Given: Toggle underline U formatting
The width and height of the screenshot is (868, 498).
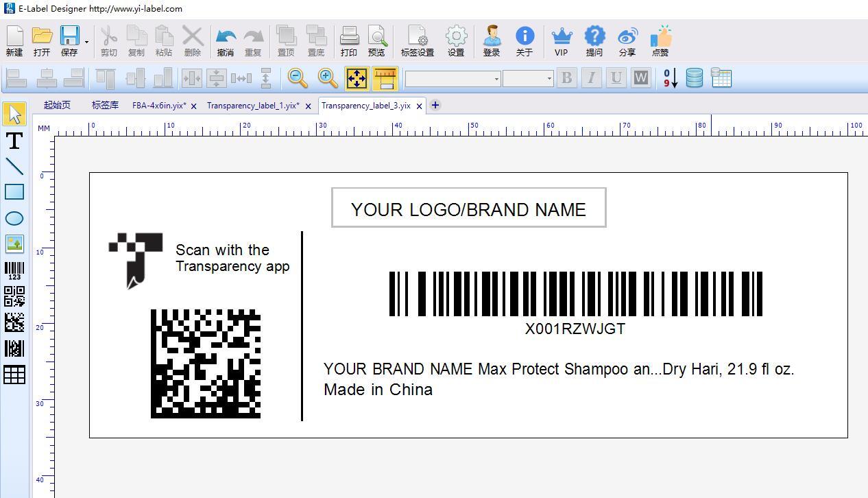Looking at the screenshot, I should (616, 78).
